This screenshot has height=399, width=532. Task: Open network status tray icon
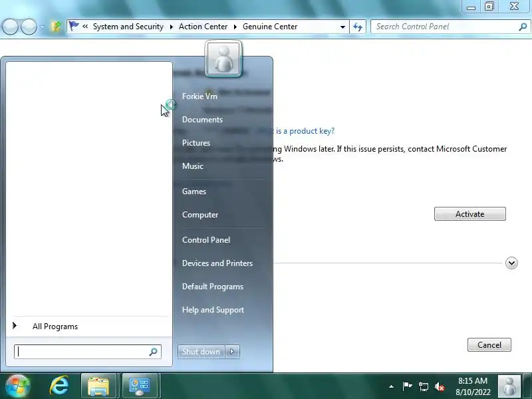[423, 386]
